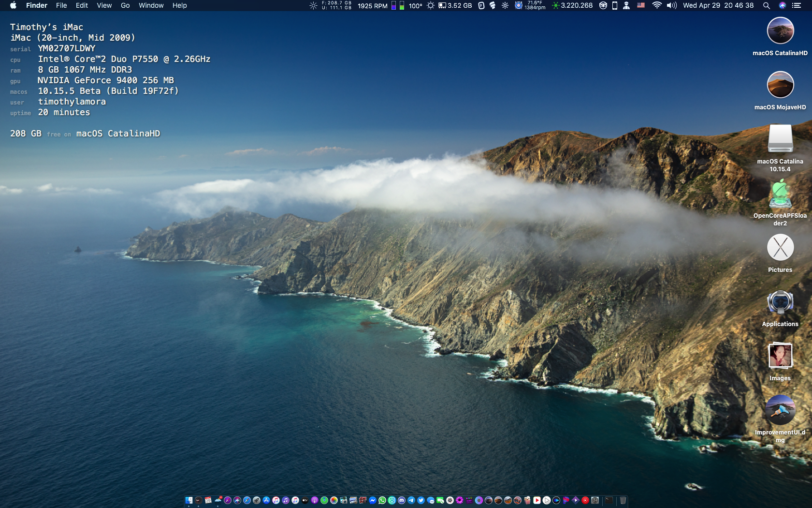Open the Go menu
The width and height of the screenshot is (812, 508).
click(x=125, y=5)
